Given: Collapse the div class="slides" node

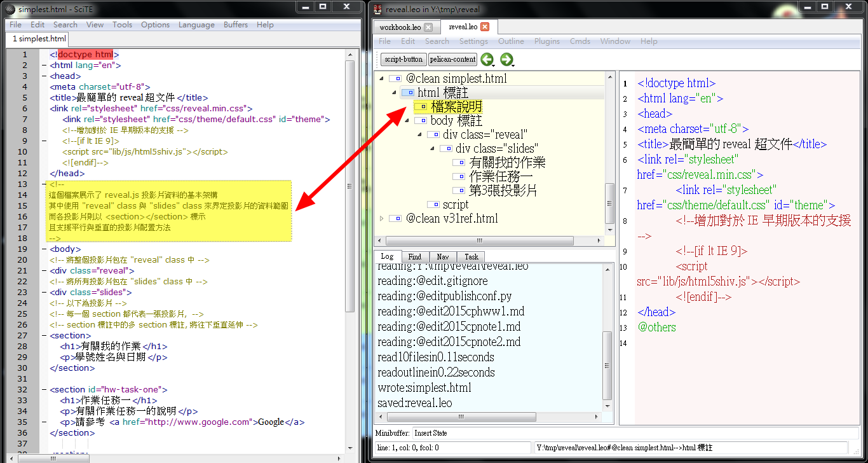Looking at the screenshot, I should 432,148.
